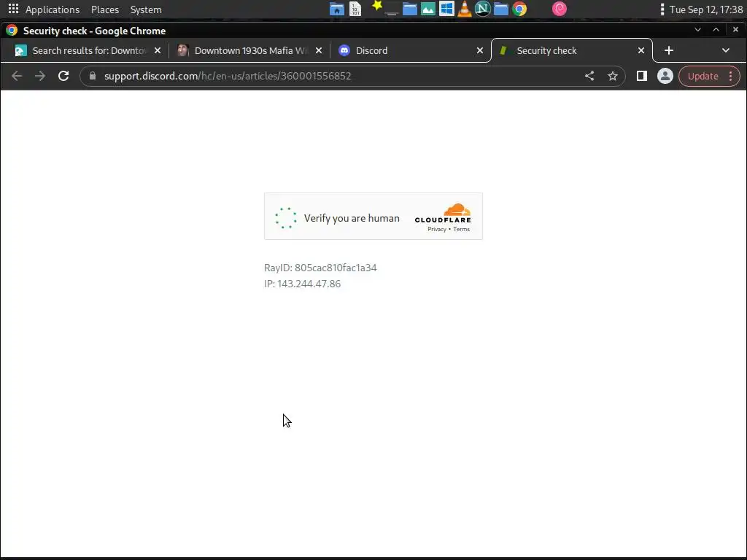Open the home folder launcher in top panel
Image resolution: width=747 pixels, height=560 pixels.
(x=336, y=9)
